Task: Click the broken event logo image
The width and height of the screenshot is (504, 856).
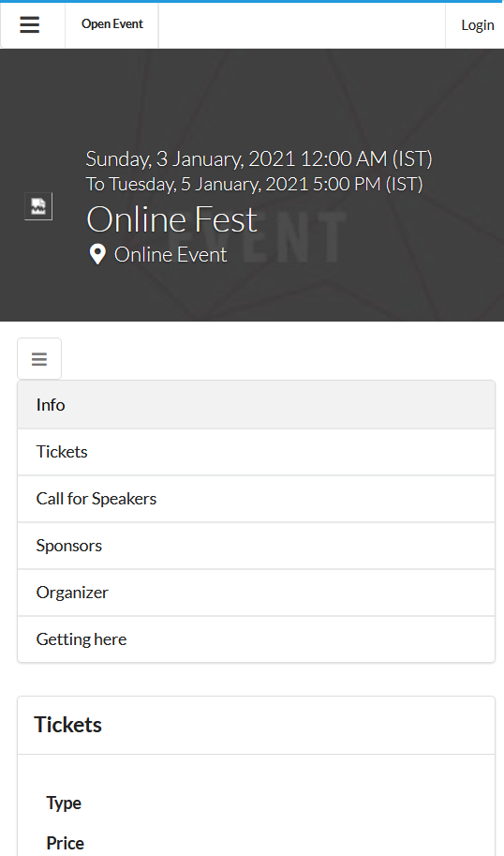Action: [x=38, y=206]
